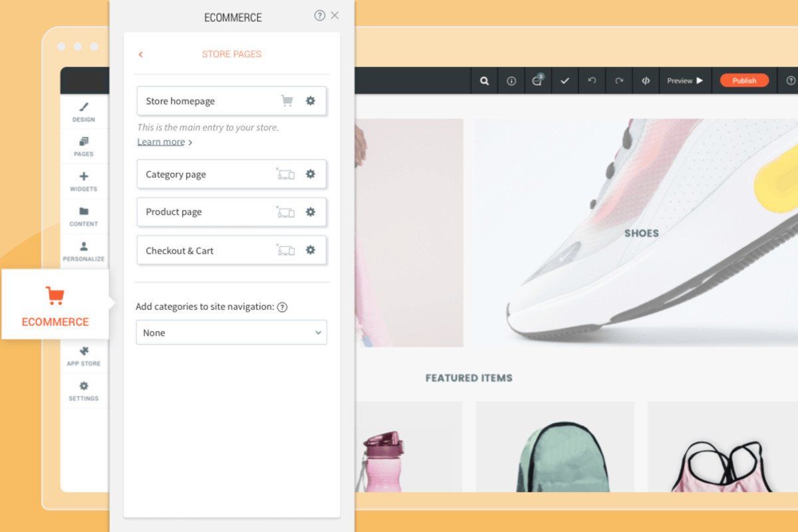Screen dimensions: 798x532
Task: Click the Publish button
Action: [x=744, y=80]
